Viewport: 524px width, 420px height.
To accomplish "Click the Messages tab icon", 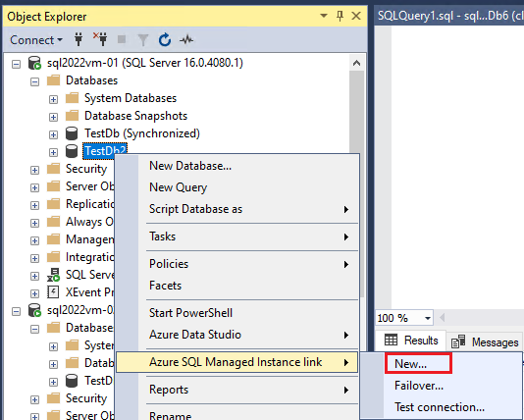I will click(458, 341).
